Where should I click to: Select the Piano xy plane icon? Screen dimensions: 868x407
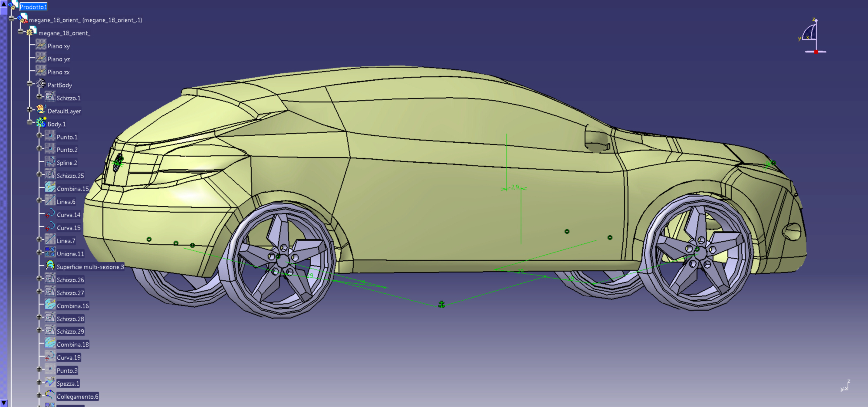click(x=41, y=45)
